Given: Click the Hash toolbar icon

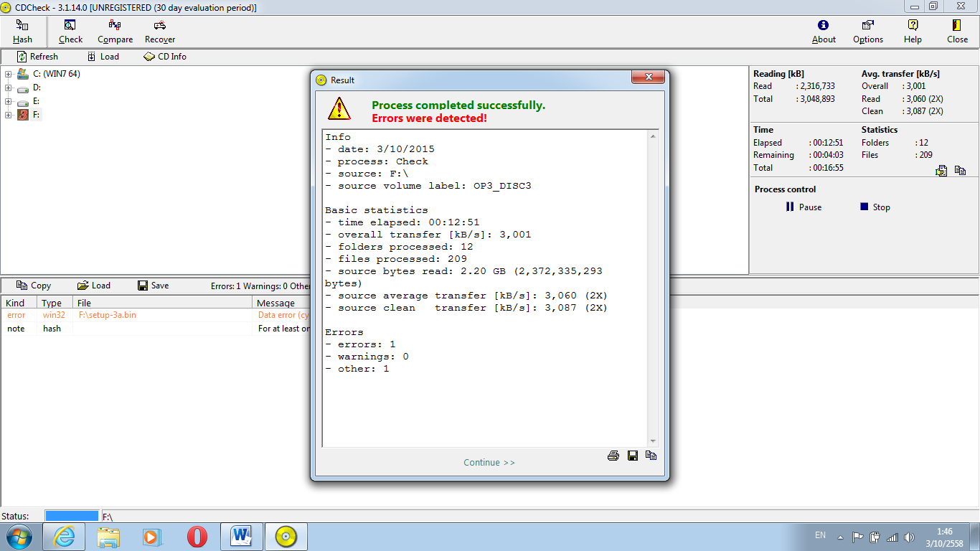Looking at the screenshot, I should click(x=22, y=26).
